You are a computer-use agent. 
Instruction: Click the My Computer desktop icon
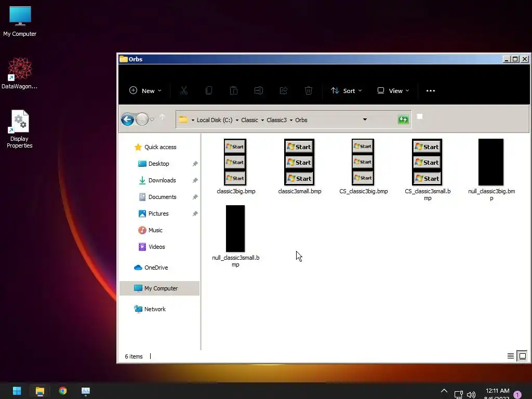click(x=20, y=21)
